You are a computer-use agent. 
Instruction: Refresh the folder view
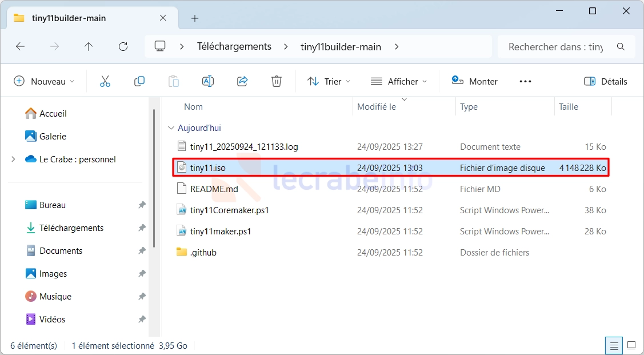click(123, 46)
